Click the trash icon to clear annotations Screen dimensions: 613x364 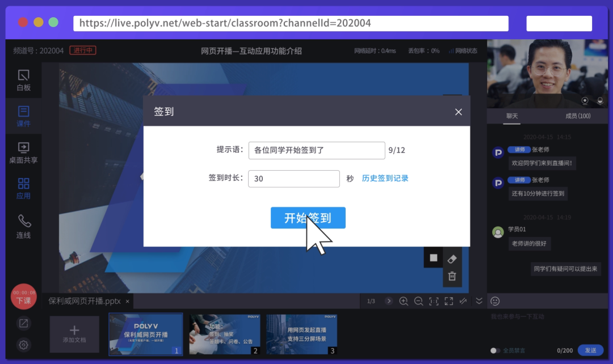(452, 277)
